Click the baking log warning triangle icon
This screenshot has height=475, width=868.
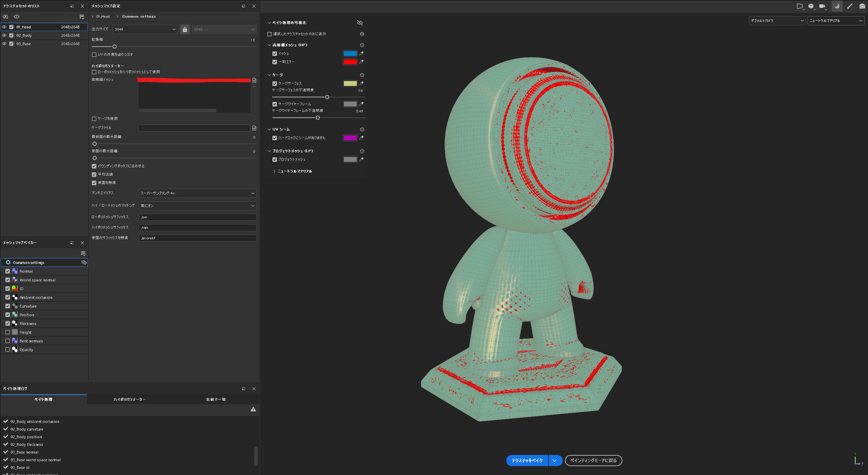click(x=253, y=409)
